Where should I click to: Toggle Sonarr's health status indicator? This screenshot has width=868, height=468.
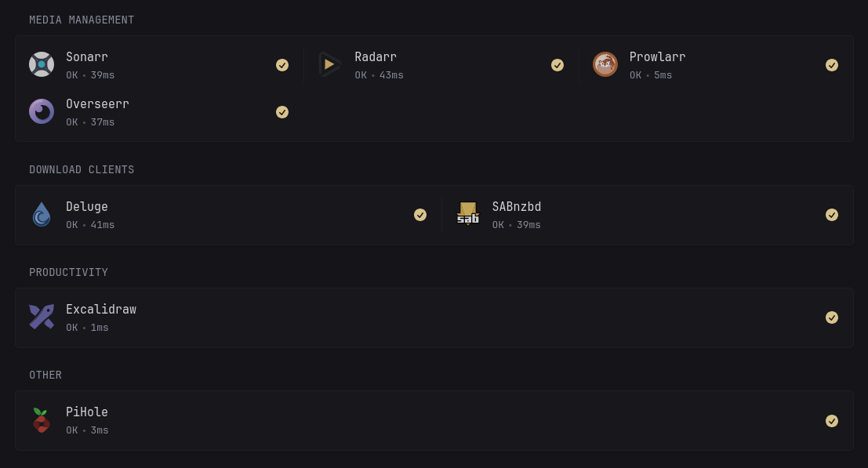tap(282, 65)
